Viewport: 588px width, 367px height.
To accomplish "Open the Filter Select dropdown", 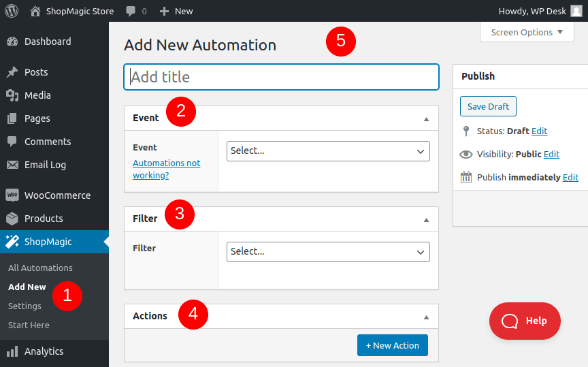I will point(328,252).
